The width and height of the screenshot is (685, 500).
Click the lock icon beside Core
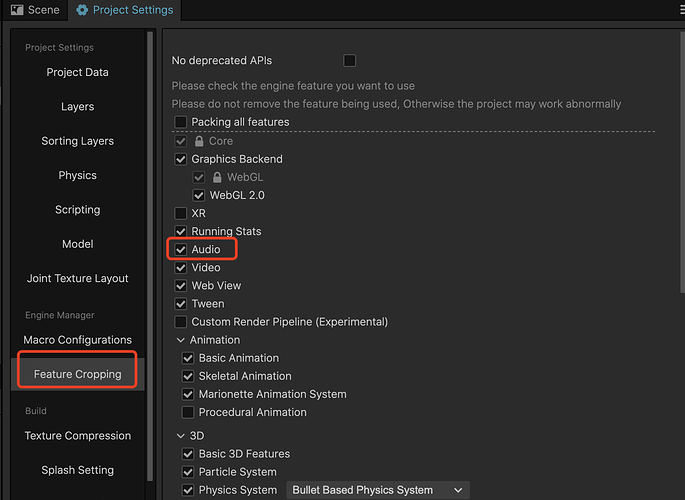click(x=199, y=141)
